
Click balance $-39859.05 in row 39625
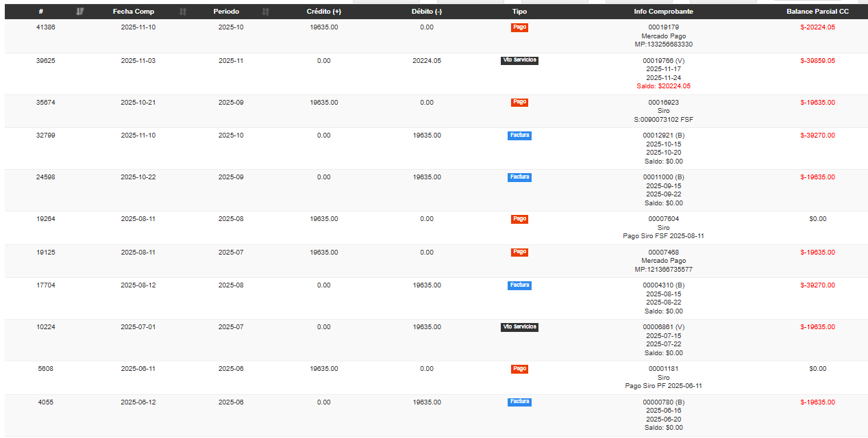817,61
